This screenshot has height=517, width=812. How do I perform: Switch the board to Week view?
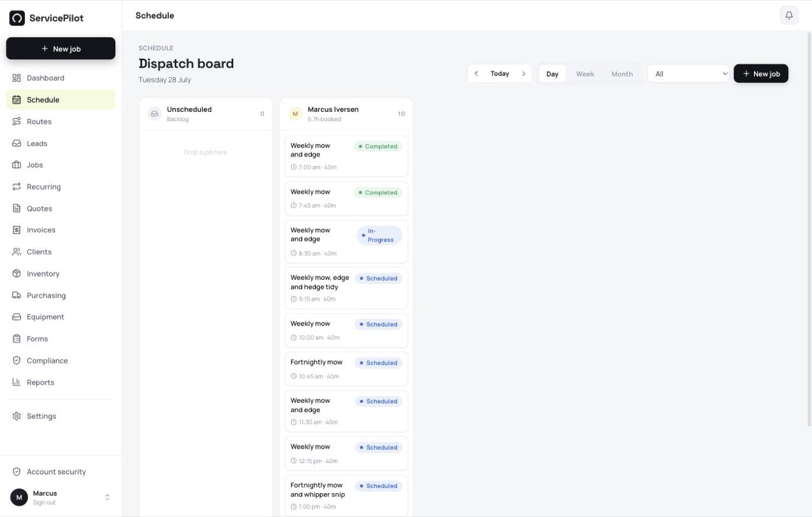[x=585, y=74]
